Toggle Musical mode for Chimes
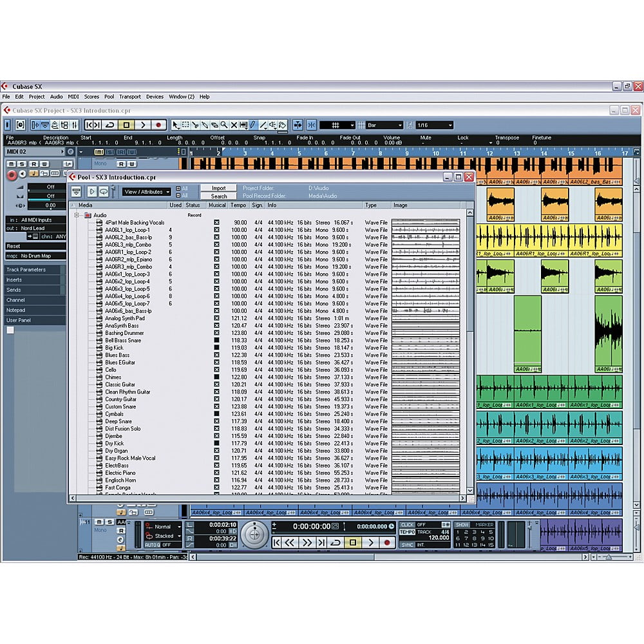The height and width of the screenshot is (644, 644). click(216, 377)
